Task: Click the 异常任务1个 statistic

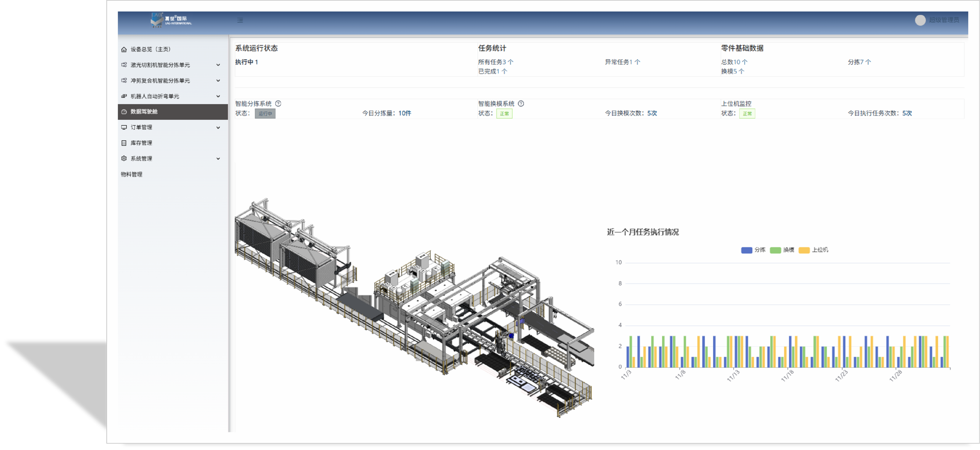Action: (x=623, y=62)
